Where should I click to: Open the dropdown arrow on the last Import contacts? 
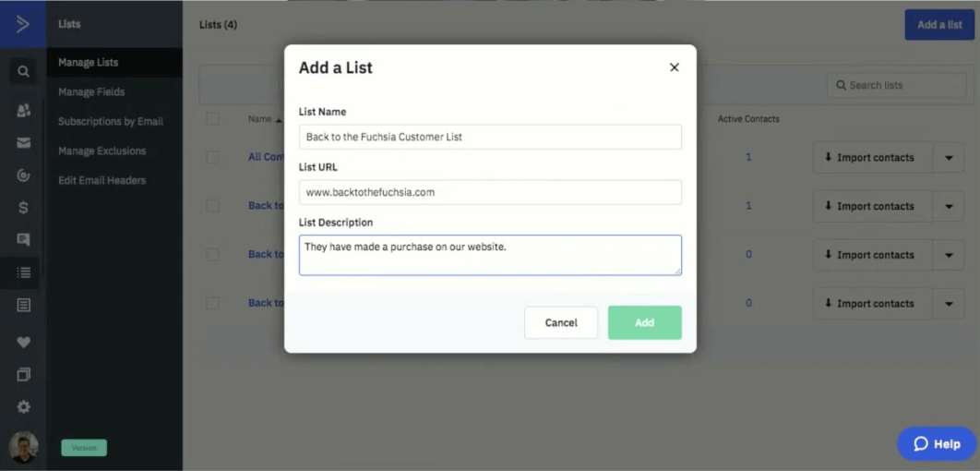(949, 303)
